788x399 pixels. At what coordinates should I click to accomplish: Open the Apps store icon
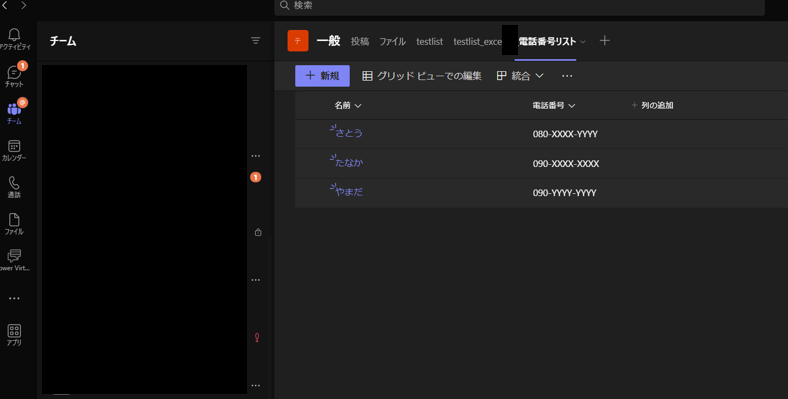pyautogui.click(x=14, y=331)
